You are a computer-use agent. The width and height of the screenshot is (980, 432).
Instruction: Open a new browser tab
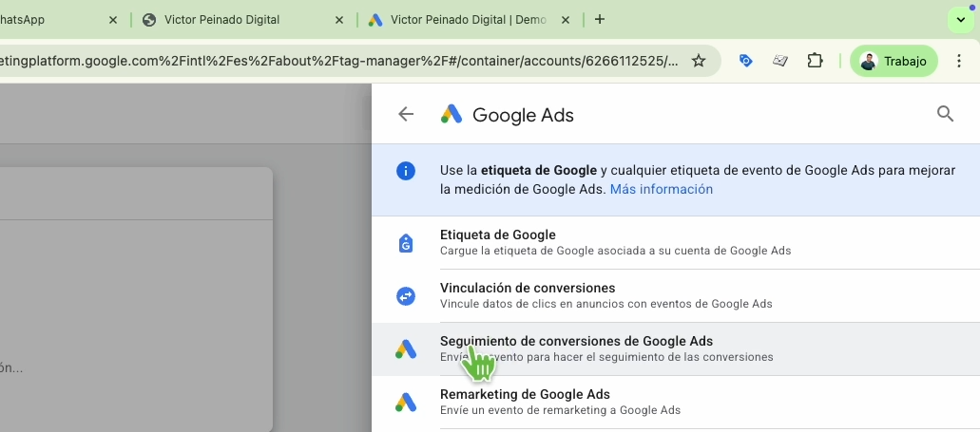[x=600, y=19]
